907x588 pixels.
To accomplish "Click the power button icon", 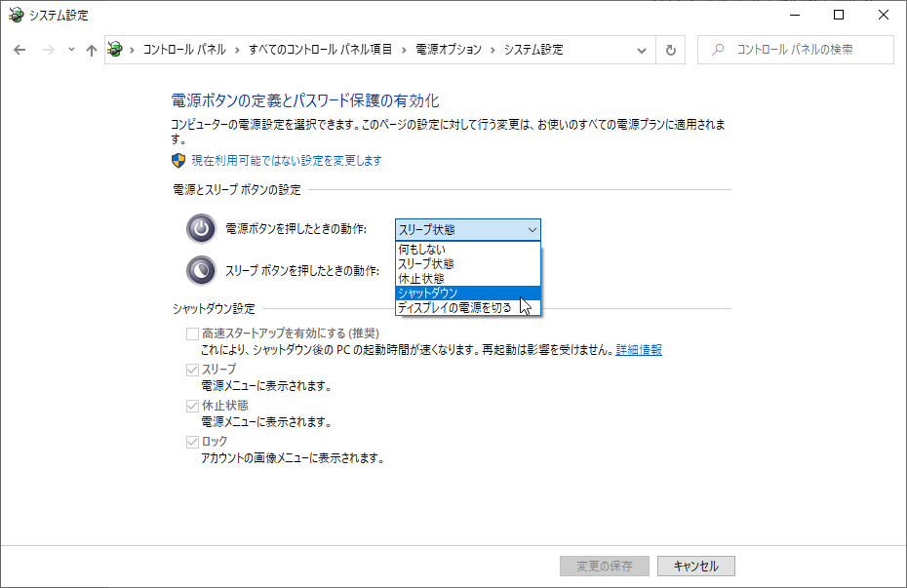I will [x=201, y=228].
